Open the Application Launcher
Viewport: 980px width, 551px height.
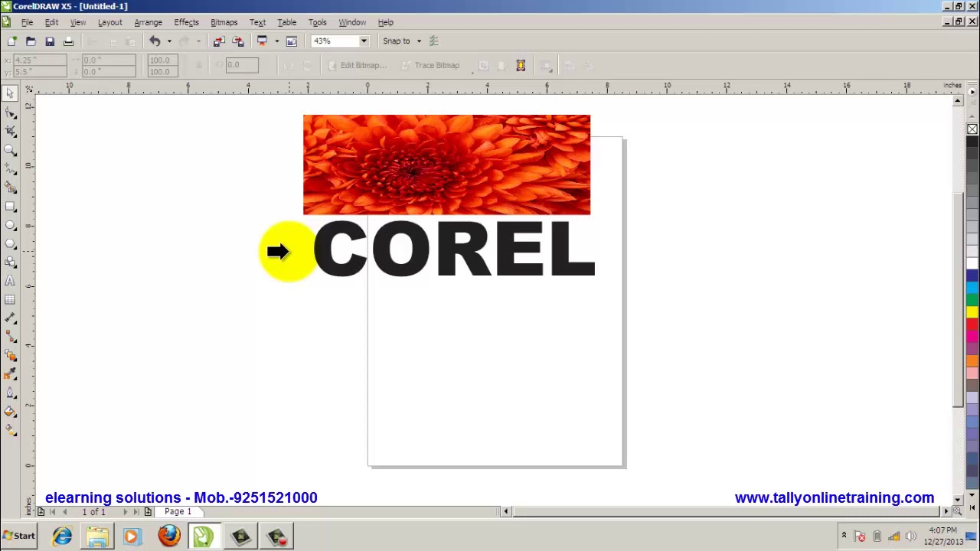coord(263,41)
